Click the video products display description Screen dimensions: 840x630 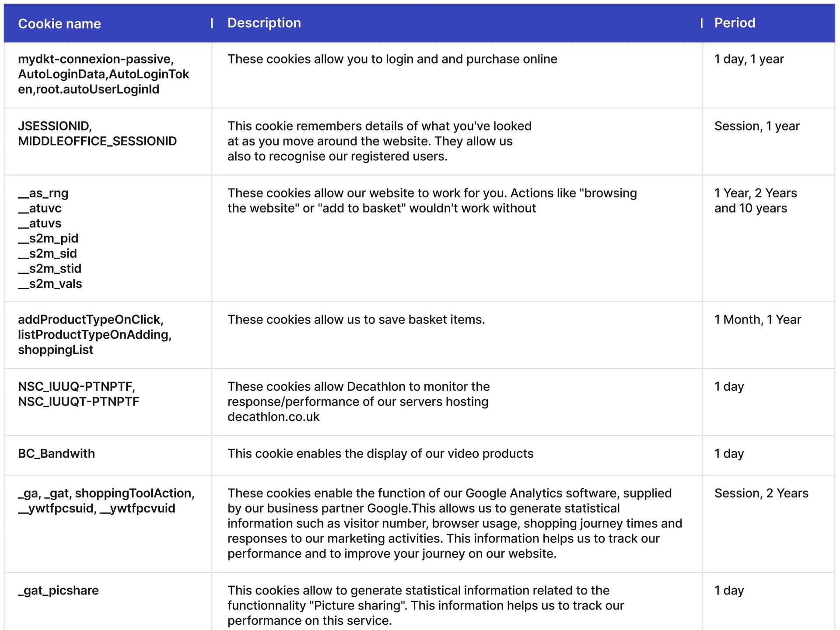[x=381, y=453]
